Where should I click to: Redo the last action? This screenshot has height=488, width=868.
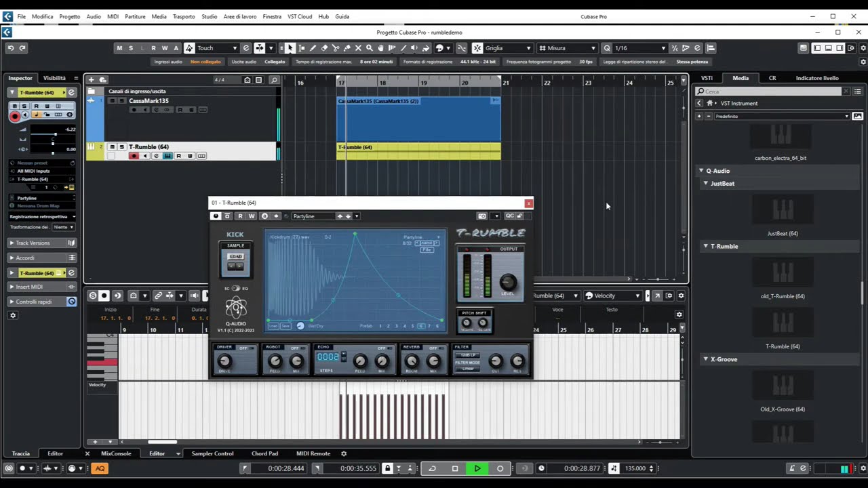tap(22, 48)
